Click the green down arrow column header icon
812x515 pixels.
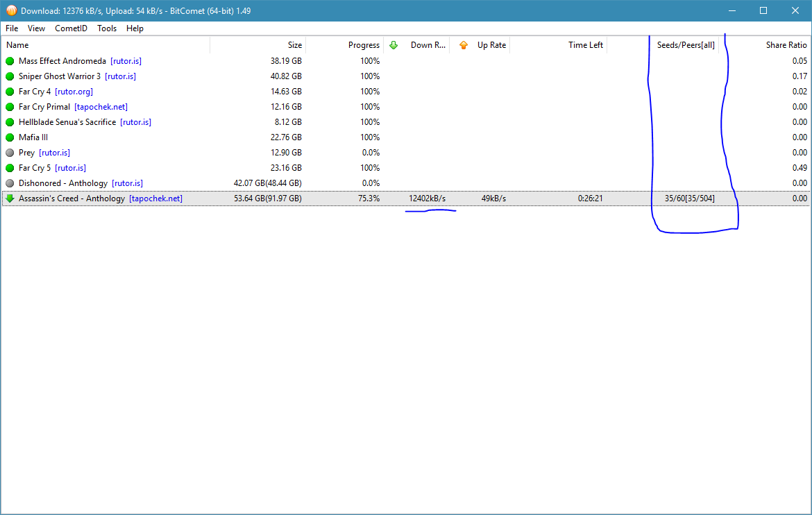394,45
